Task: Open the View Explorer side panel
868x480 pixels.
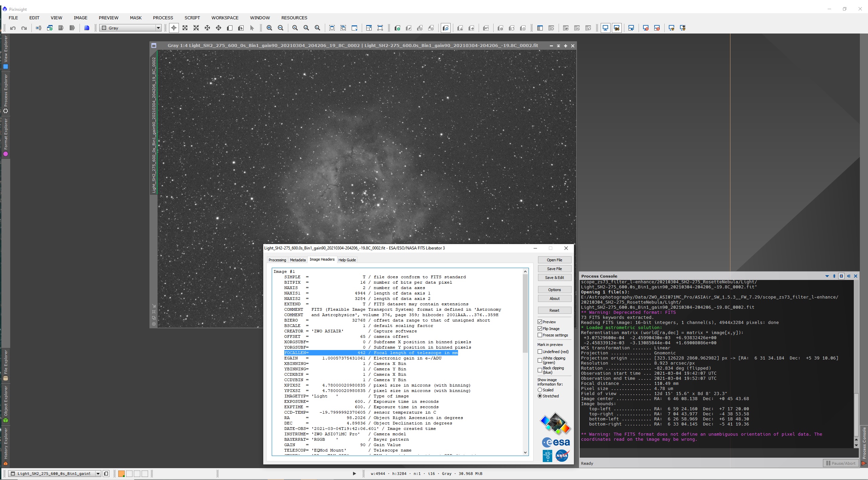Action: [x=5, y=52]
